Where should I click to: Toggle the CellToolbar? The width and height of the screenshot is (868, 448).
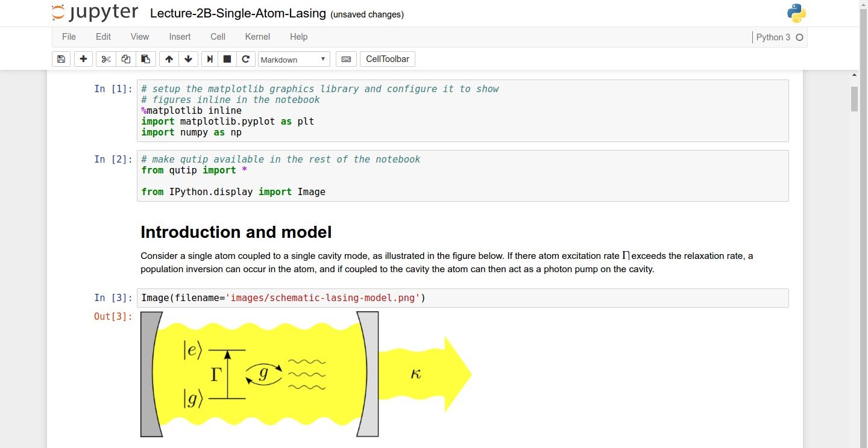(388, 59)
